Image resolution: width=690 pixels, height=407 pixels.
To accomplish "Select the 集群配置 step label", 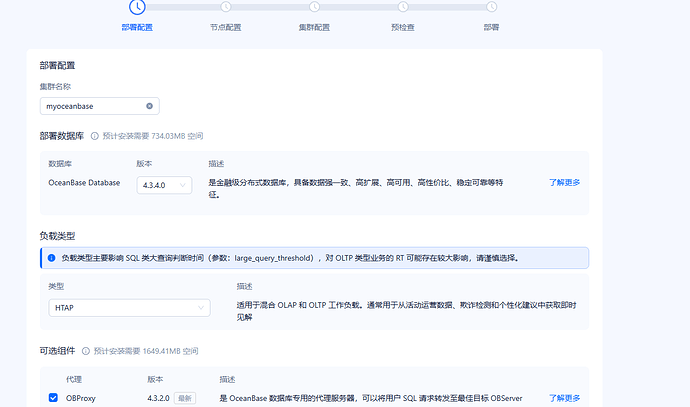I will point(314,27).
